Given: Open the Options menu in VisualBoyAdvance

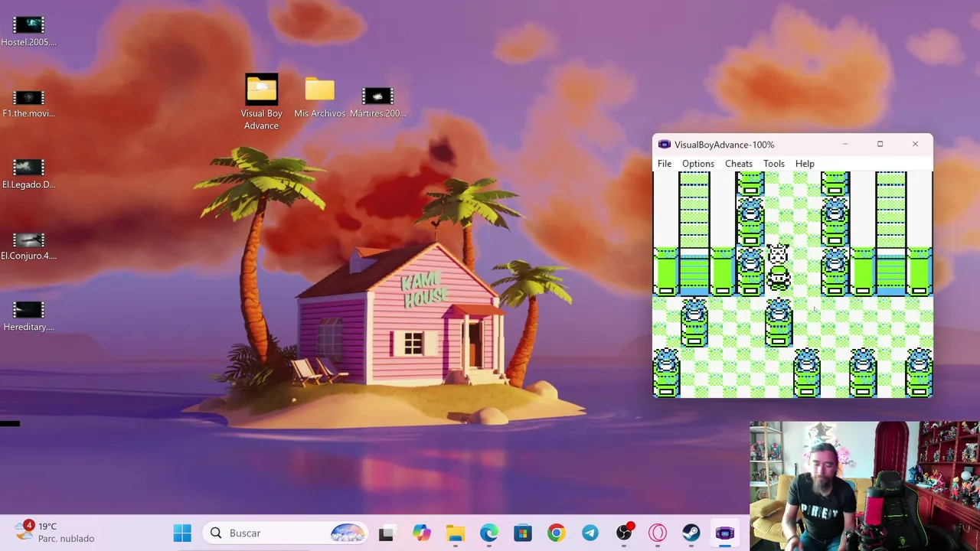Looking at the screenshot, I should [698, 164].
